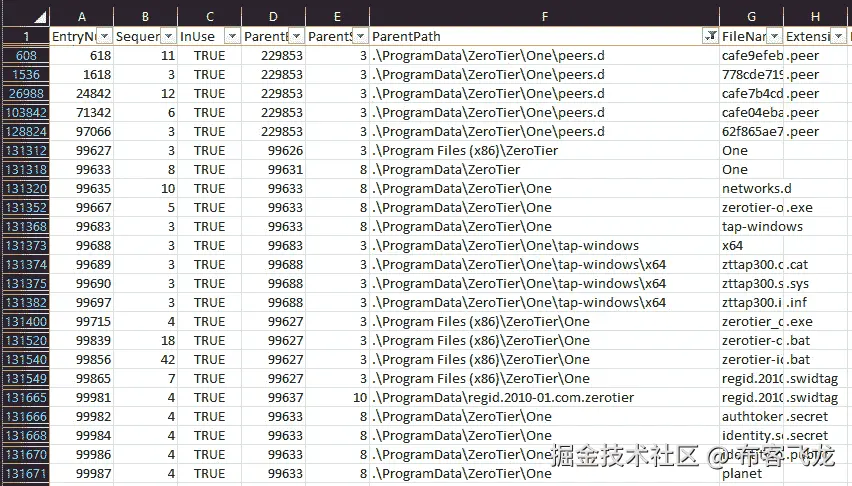Click path .\ProgramData\regid.2010-01.com.zerotier cell

[x=544, y=397]
